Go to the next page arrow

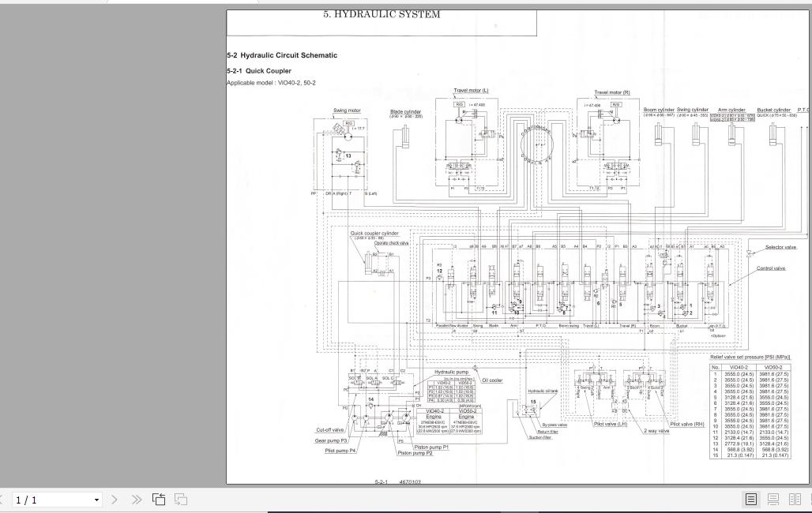[x=115, y=500]
